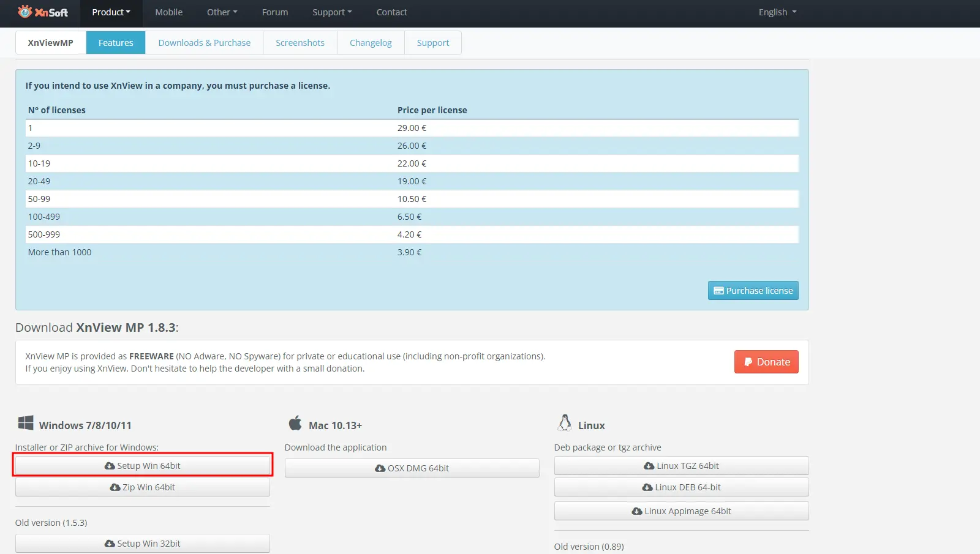Click the 50-99 licenses row label
This screenshot has width=980, height=554.
click(39, 199)
